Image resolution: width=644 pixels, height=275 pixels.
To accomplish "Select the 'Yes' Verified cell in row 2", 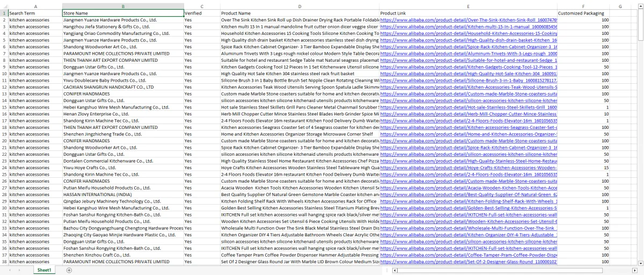I will (x=201, y=20).
